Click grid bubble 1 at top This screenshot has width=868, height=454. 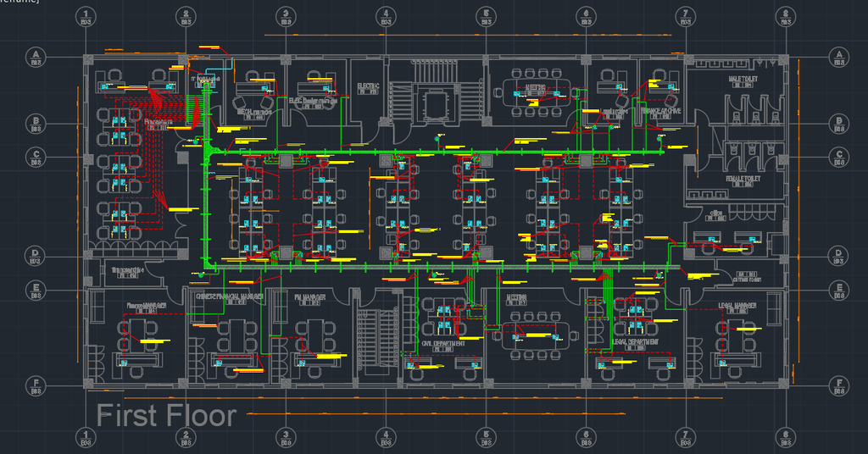tap(86, 17)
